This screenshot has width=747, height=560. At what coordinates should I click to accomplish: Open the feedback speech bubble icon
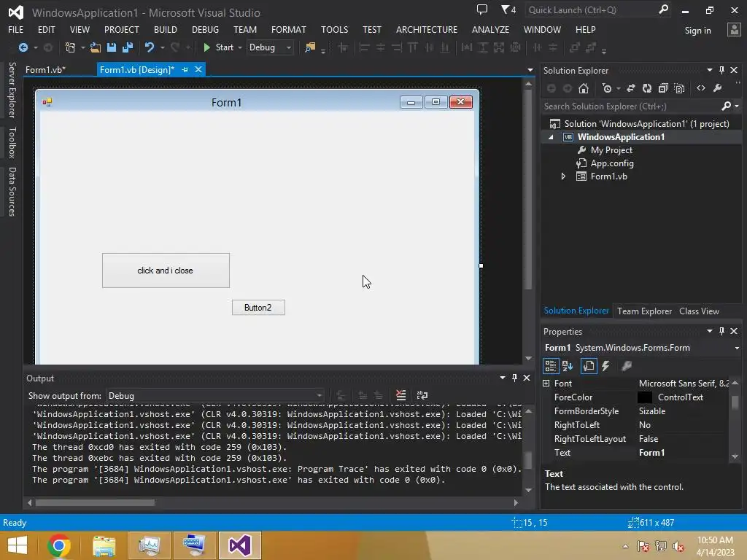click(482, 9)
